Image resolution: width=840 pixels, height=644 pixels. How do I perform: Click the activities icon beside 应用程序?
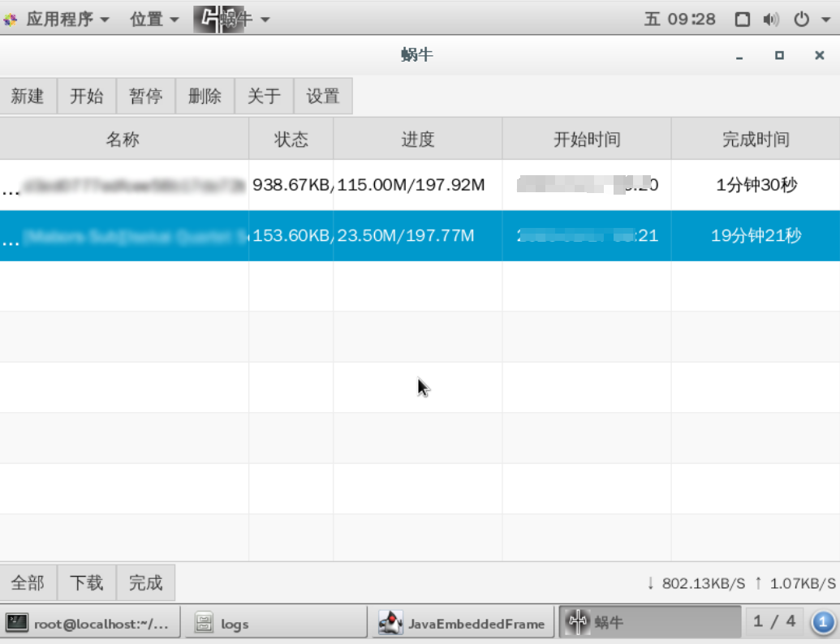point(11,19)
